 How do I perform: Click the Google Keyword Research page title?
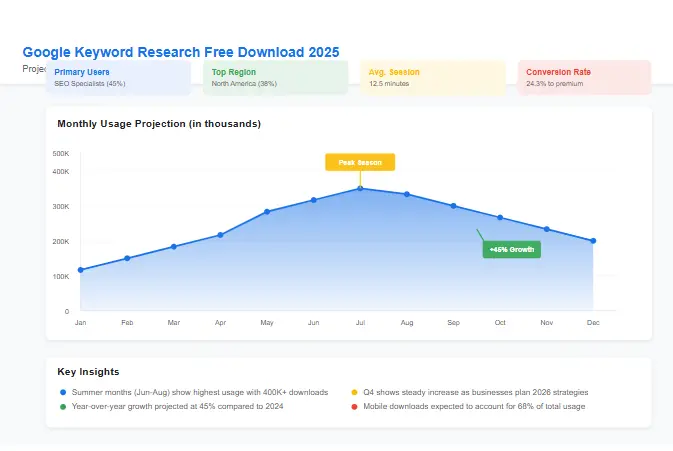[180, 52]
